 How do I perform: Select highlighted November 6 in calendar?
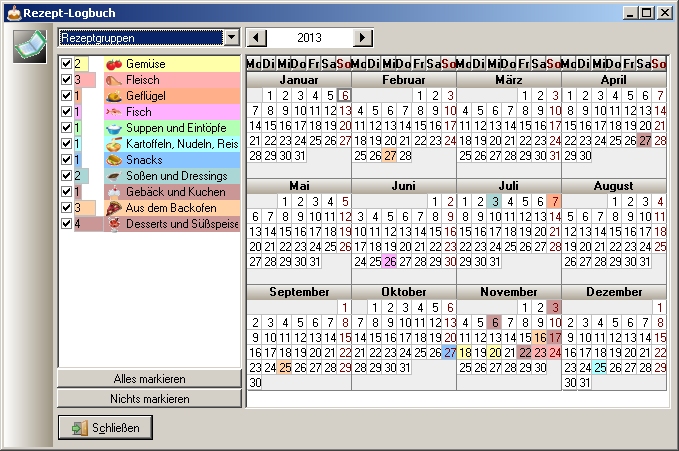[x=494, y=322]
